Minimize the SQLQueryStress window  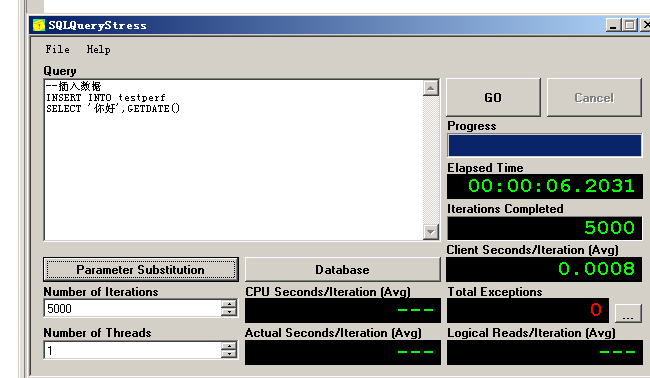[x=613, y=25]
